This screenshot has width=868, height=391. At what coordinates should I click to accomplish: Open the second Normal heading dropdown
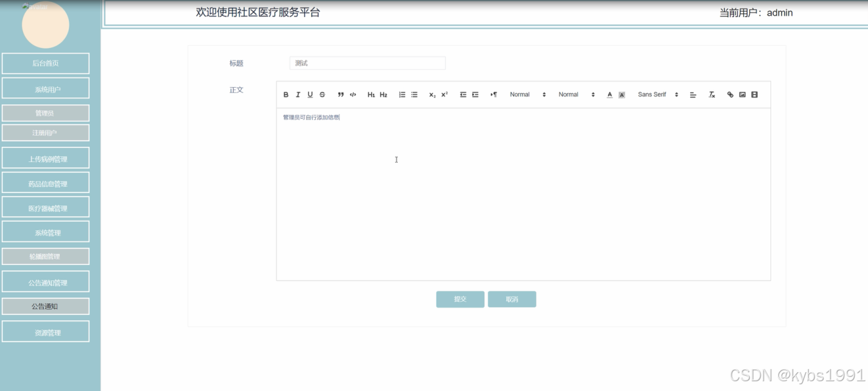click(576, 94)
